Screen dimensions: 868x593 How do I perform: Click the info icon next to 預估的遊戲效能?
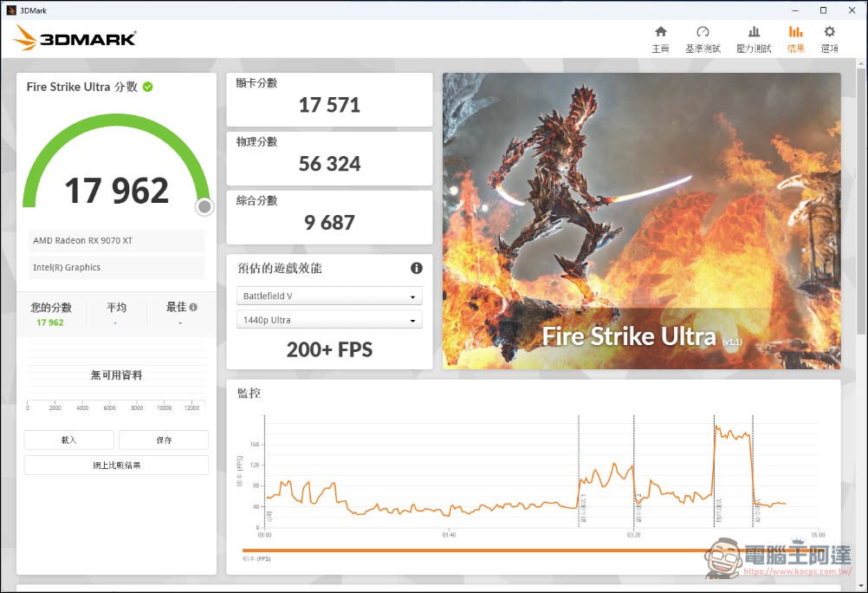pyautogui.click(x=416, y=269)
